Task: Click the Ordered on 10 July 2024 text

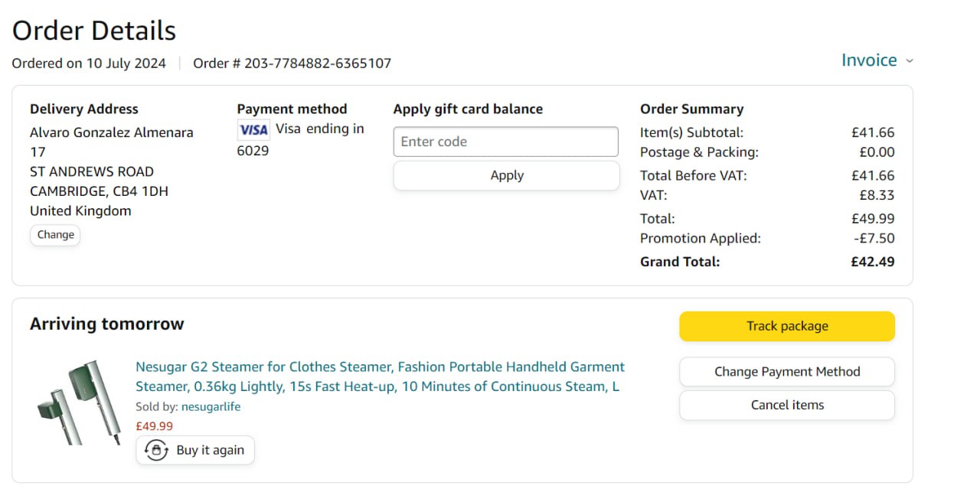Action: pyautogui.click(x=89, y=64)
